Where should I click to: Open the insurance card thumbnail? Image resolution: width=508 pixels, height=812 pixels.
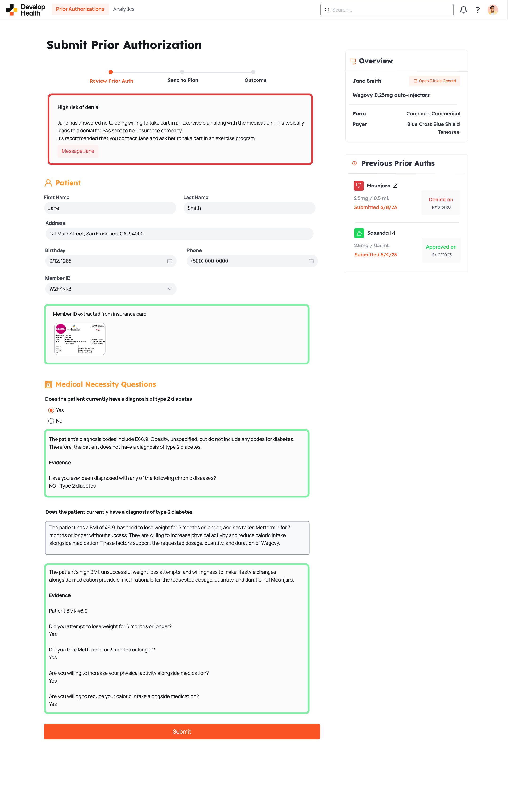click(x=80, y=339)
